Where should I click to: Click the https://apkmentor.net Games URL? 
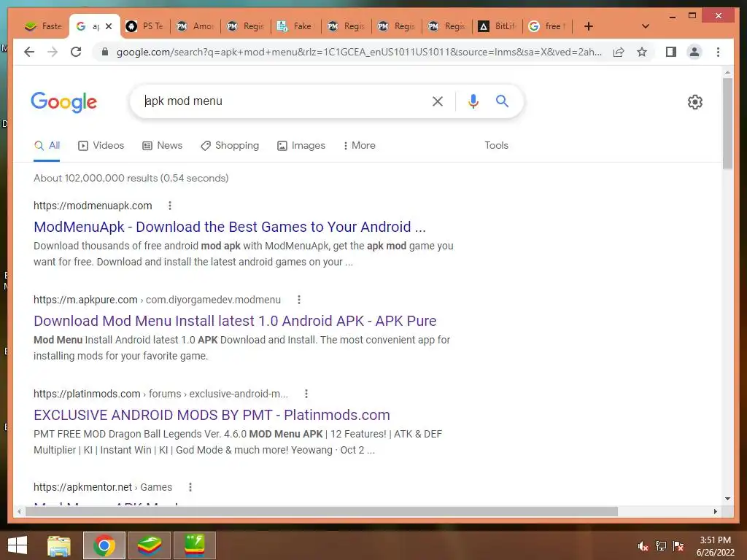tap(102, 487)
